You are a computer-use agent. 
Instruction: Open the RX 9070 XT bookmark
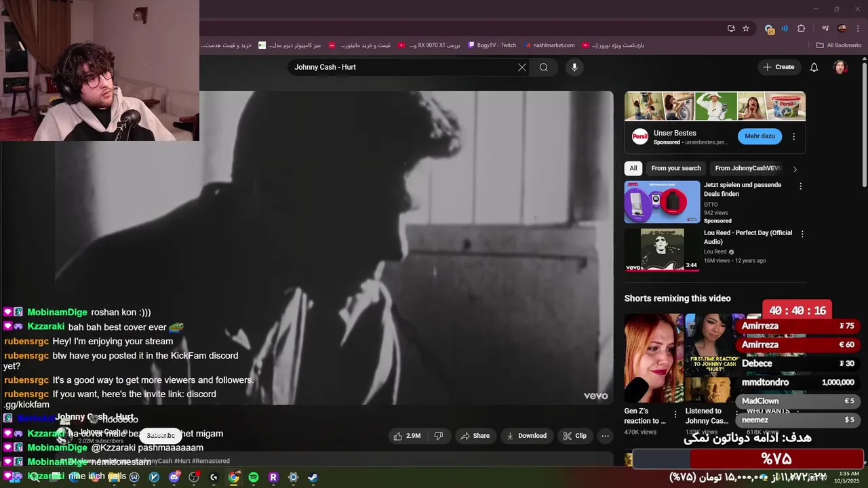pyautogui.click(x=429, y=45)
